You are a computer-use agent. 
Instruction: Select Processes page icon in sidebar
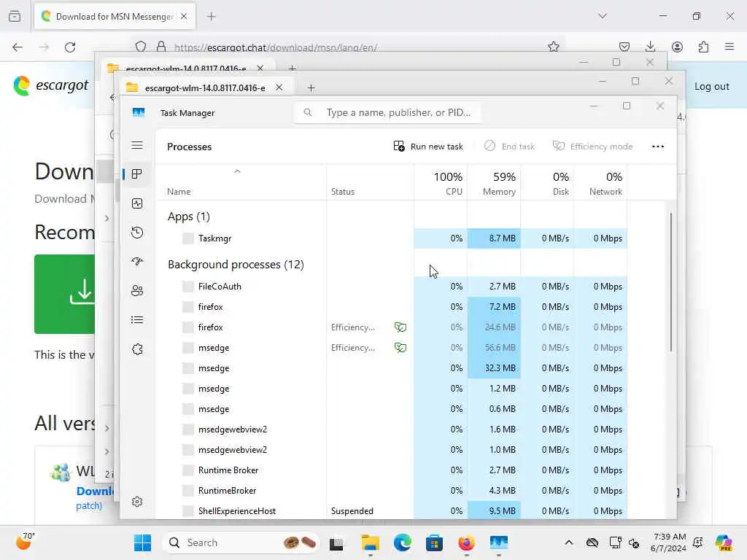click(137, 174)
